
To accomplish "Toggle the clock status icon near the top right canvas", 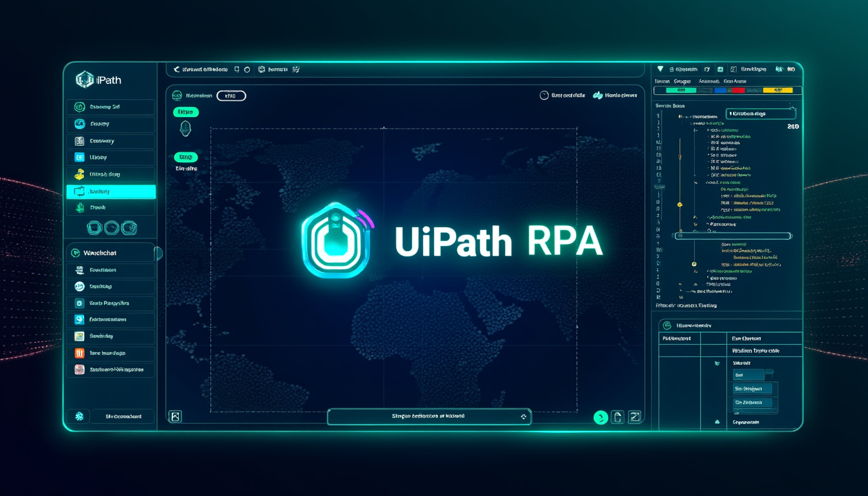I will pyautogui.click(x=544, y=95).
